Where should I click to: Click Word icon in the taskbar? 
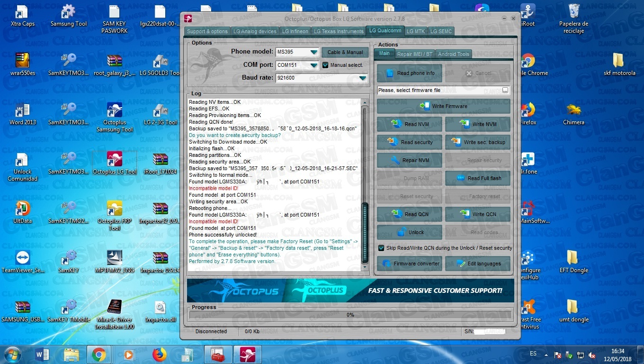tap(42, 355)
